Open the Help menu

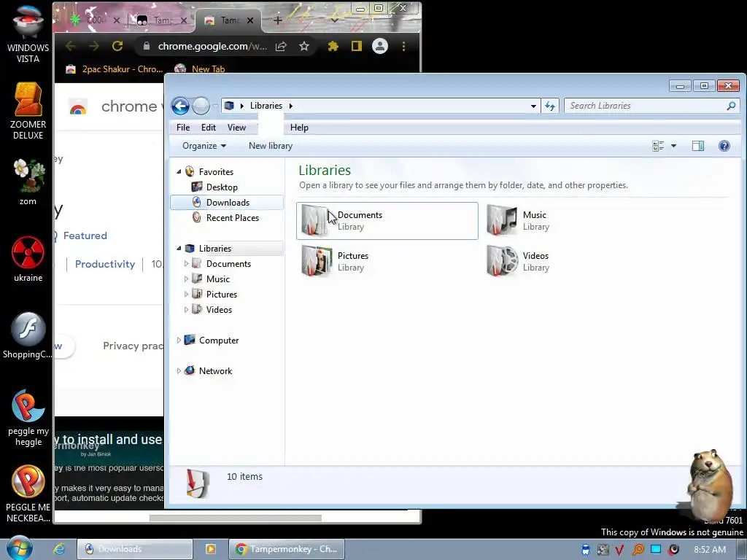click(299, 128)
